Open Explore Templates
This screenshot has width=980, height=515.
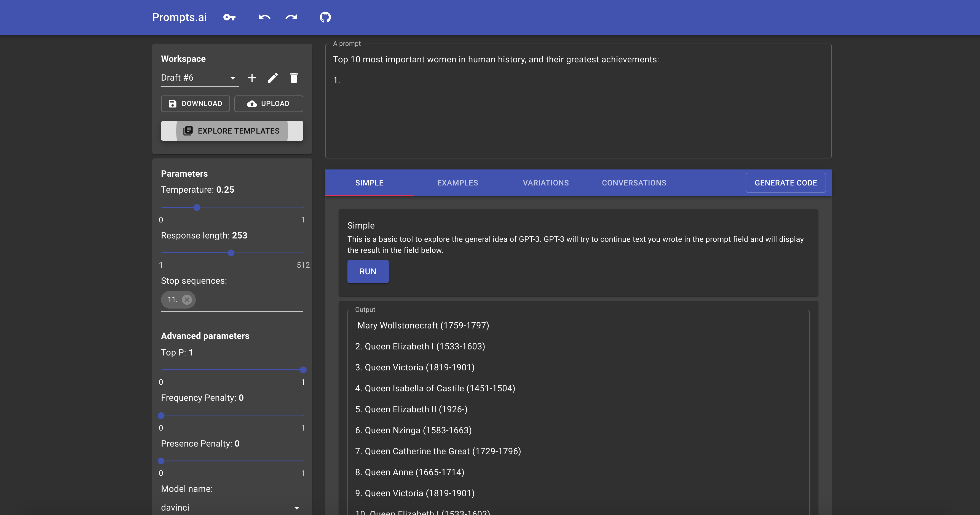pos(232,131)
